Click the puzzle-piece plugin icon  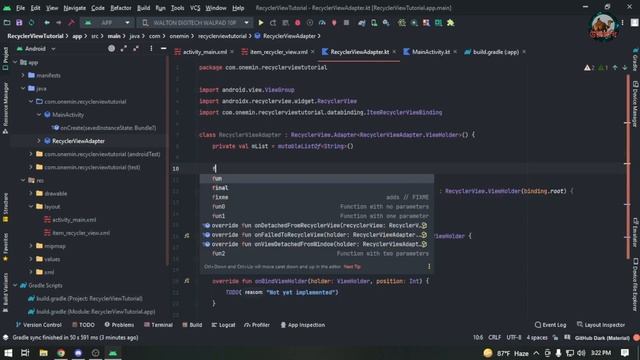(451, 23)
